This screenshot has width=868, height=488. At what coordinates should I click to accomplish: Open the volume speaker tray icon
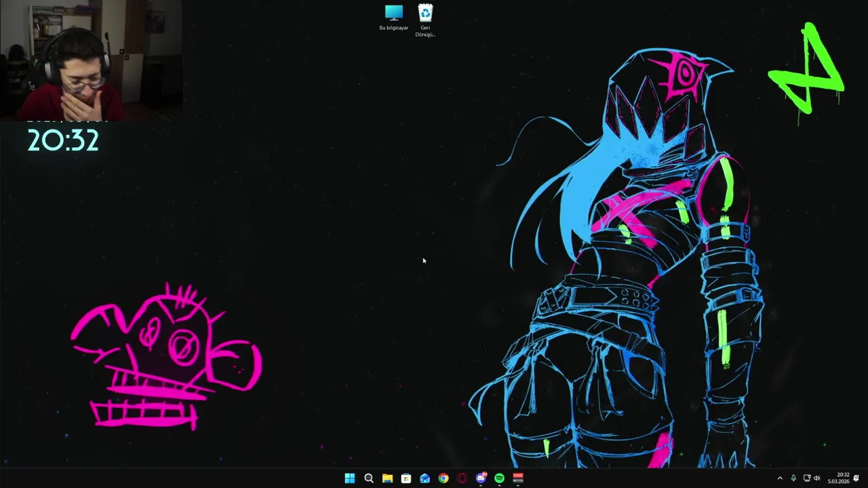click(817, 479)
